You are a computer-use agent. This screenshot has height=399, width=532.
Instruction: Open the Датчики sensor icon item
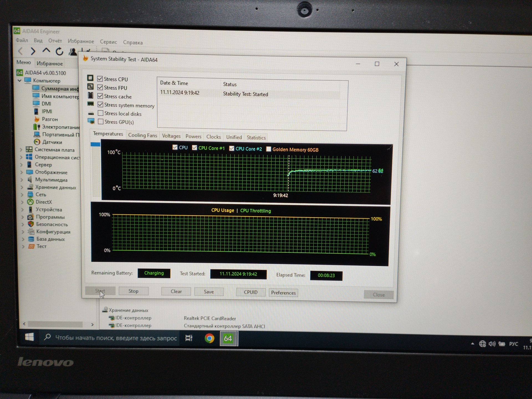pyautogui.click(x=37, y=142)
